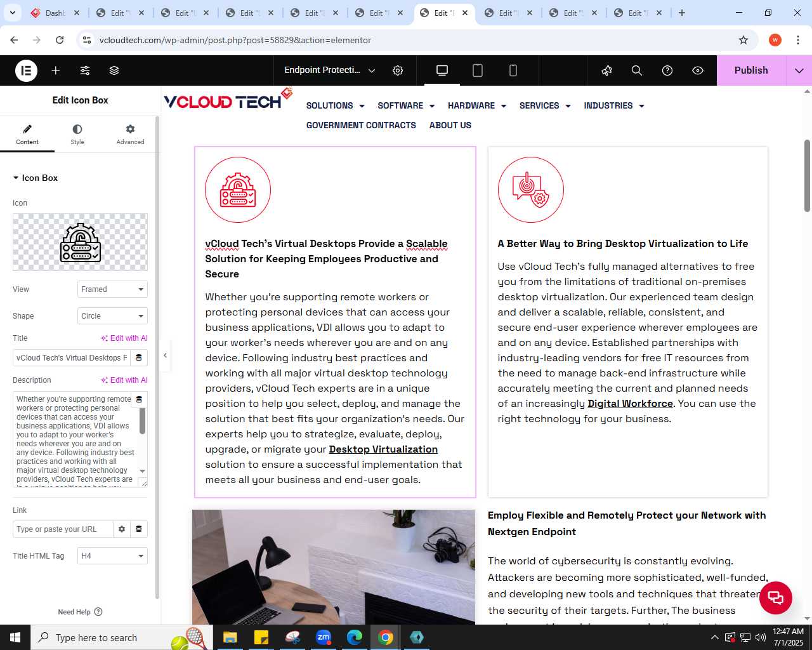Select the fingerprint server circle icon

click(x=238, y=190)
